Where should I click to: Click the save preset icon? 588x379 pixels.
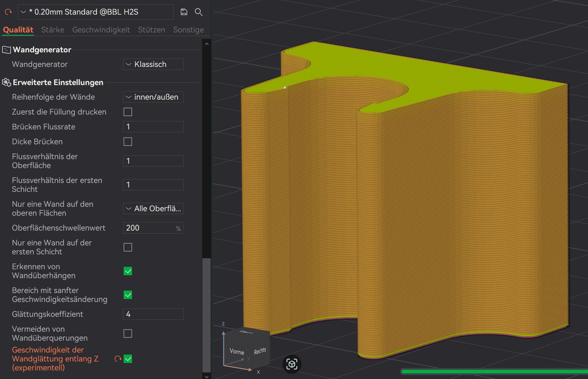click(x=184, y=12)
